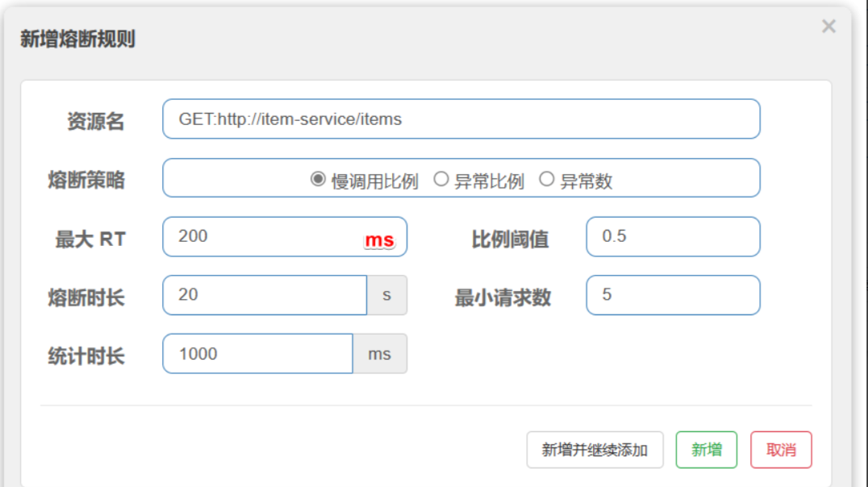Image resolution: width=868 pixels, height=487 pixels.
Task: Click the 熔断策略 label
Action: click(x=86, y=180)
